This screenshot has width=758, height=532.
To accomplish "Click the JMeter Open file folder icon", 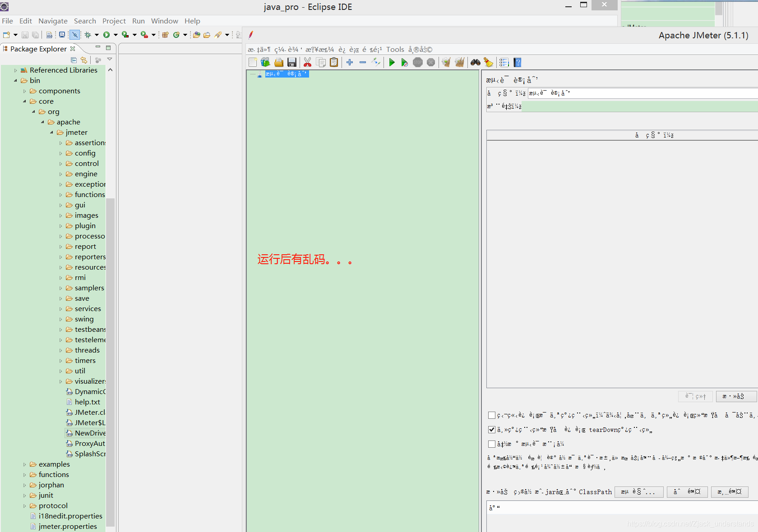I will [279, 62].
